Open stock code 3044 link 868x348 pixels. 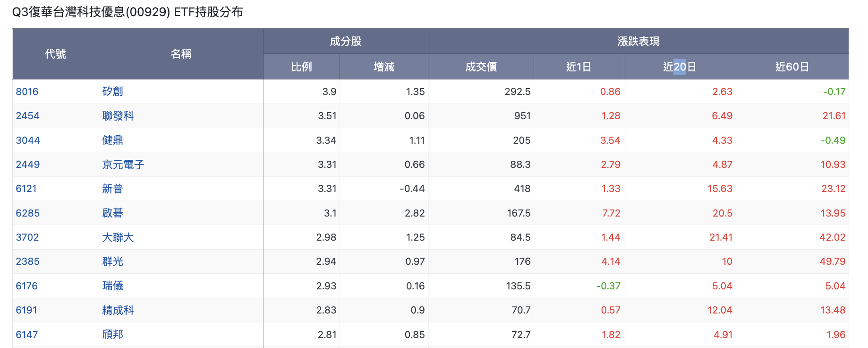pyautogui.click(x=28, y=140)
